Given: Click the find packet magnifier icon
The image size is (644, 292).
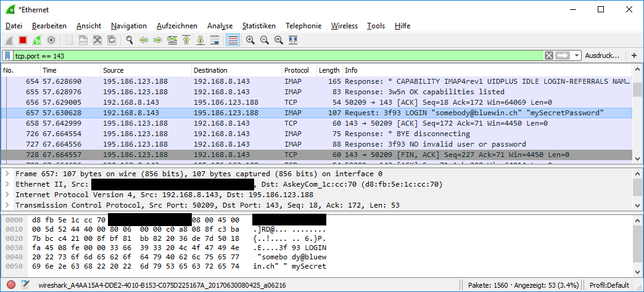Looking at the screenshot, I should point(130,40).
